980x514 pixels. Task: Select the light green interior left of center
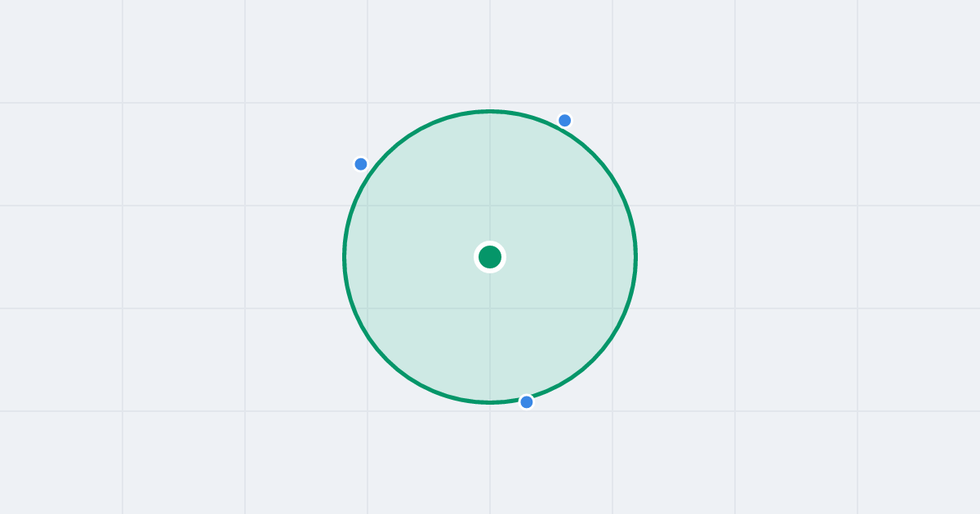click(x=412, y=257)
